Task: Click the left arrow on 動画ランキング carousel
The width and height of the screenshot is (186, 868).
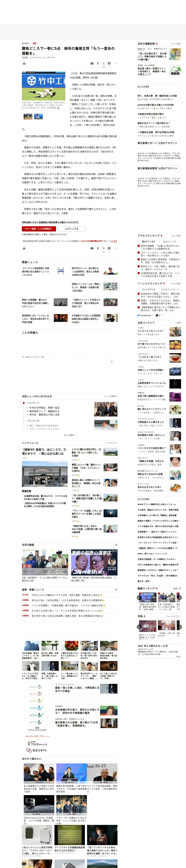Action: 139,597
